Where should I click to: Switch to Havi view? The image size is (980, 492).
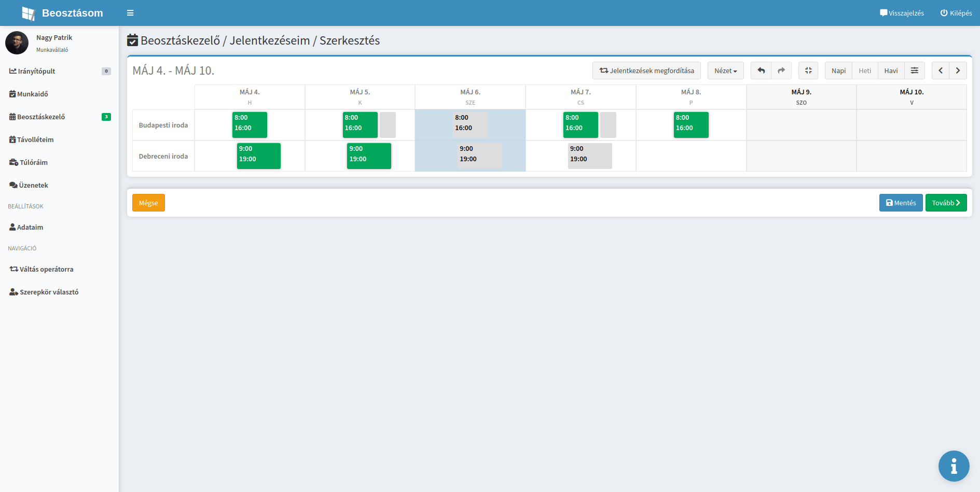pyautogui.click(x=891, y=71)
